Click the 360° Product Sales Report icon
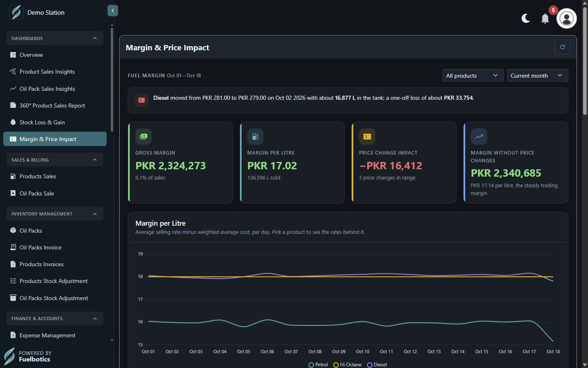Viewport: 588px width, 368px height. [x=13, y=105]
